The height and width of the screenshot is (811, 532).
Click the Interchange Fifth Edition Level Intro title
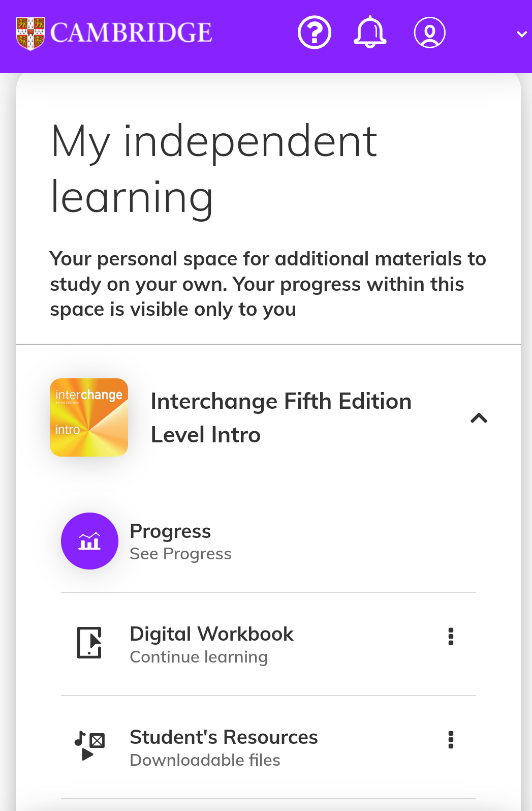(x=281, y=418)
